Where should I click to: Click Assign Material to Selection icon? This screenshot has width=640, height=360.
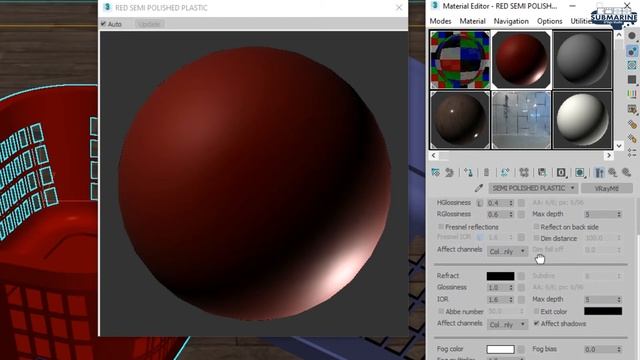pos(468,173)
